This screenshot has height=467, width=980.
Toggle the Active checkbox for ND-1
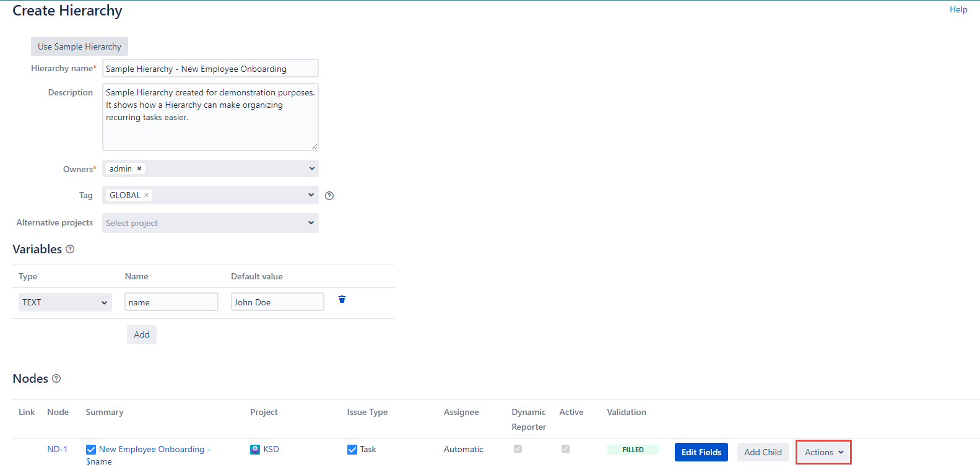tap(565, 449)
